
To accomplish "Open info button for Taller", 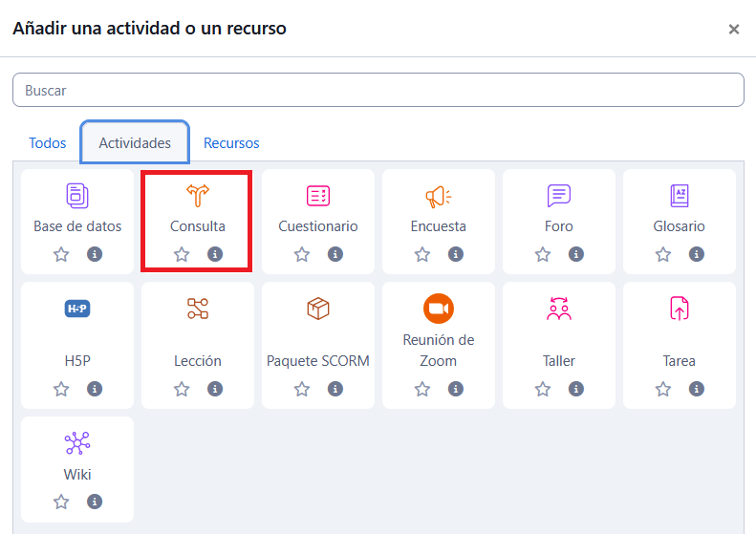I will (576, 389).
